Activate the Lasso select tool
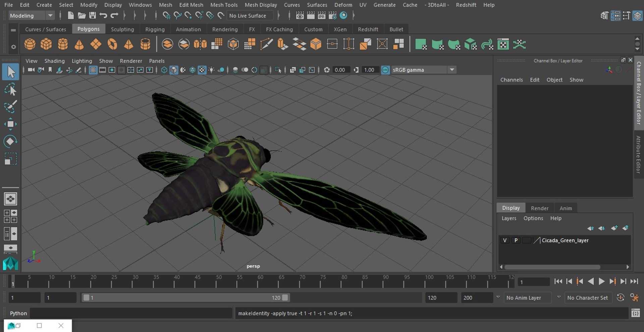 (x=10, y=89)
